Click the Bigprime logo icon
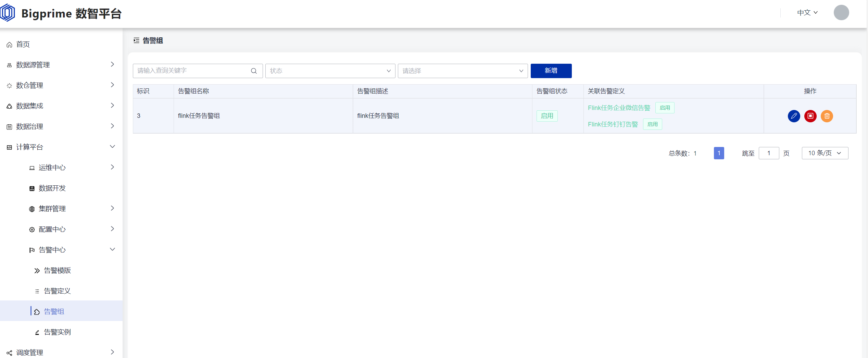868x358 pixels. coord(8,13)
